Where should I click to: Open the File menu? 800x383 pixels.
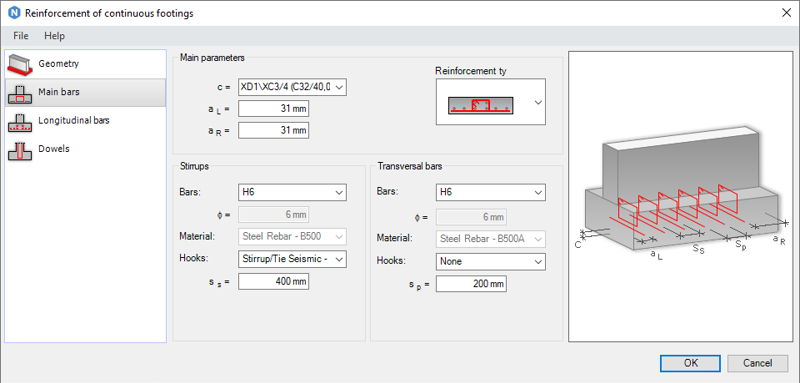21,36
